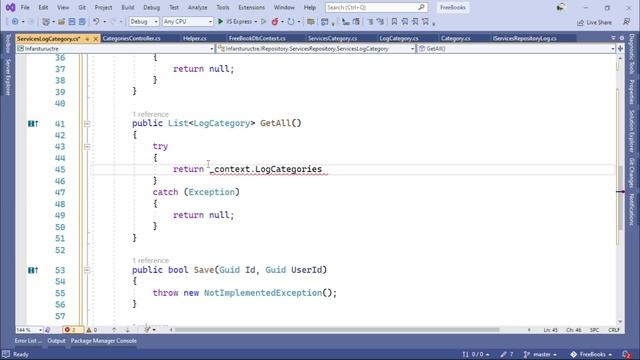Open the Test menu
This screenshot has height=360, width=640.
tap(174, 7)
